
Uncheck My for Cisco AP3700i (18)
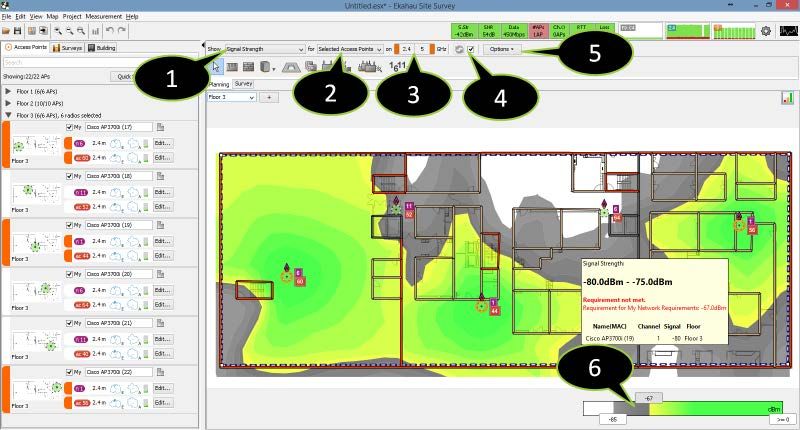click(x=69, y=176)
